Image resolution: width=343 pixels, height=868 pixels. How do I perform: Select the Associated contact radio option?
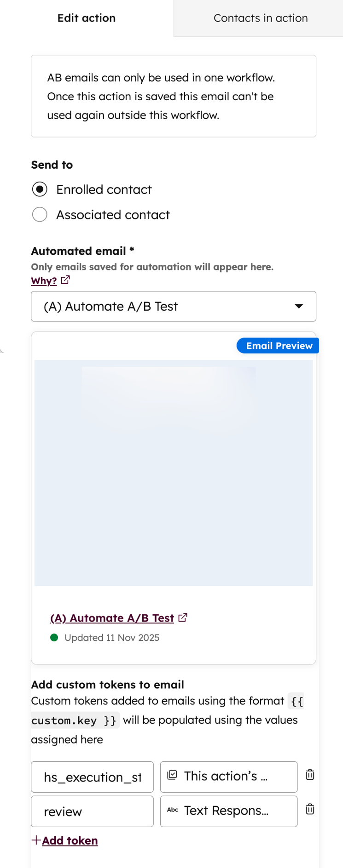pyautogui.click(x=40, y=215)
